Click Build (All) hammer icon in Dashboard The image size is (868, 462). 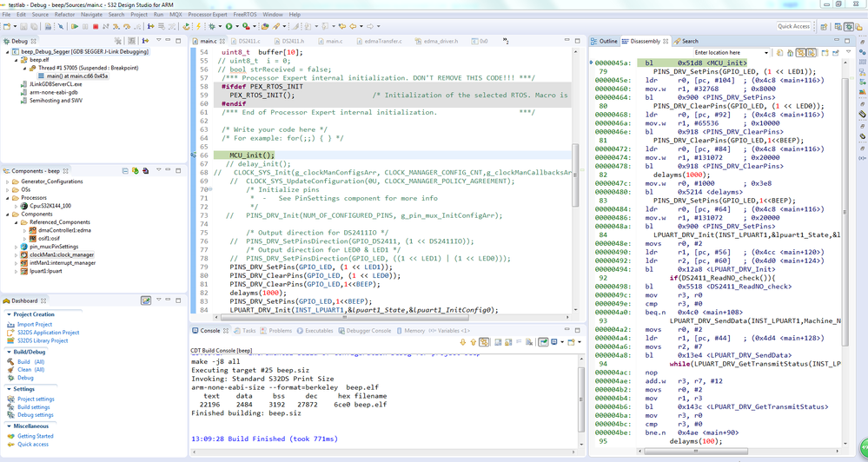(x=10, y=362)
